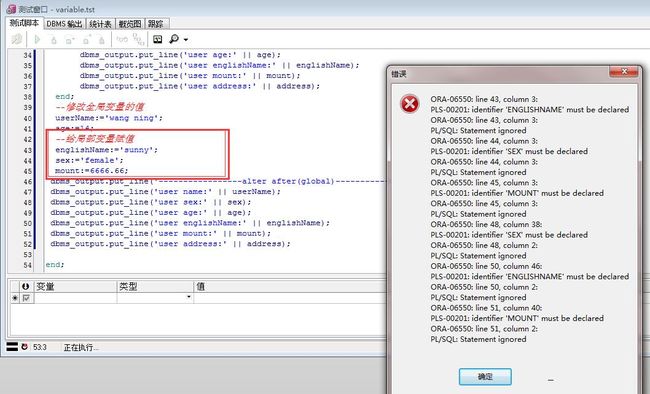Switch to the 测试脚本 tab
Viewport: 650px width, 394px height.
[x=24, y=23]
